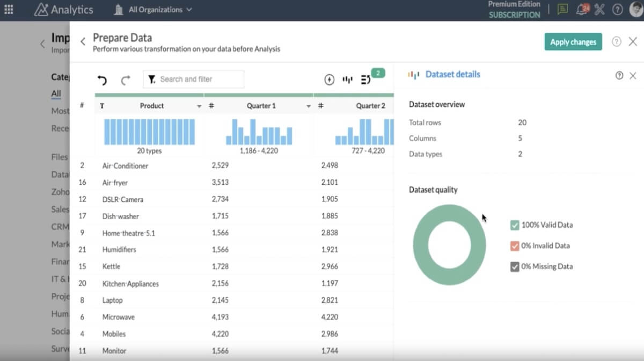Select the Microwave product cell
The image size is (644, 361).
118,317
